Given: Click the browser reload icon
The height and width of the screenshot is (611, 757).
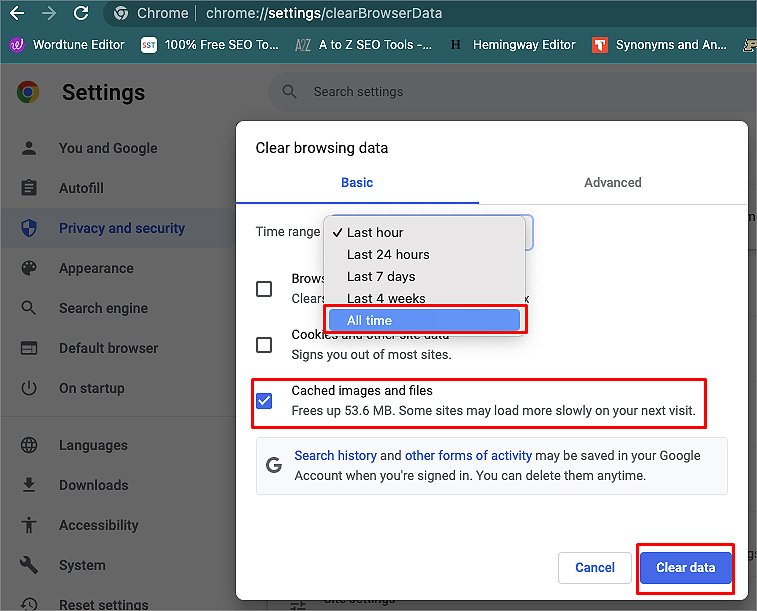Looking at the screenshot, I should coord(81,13).
